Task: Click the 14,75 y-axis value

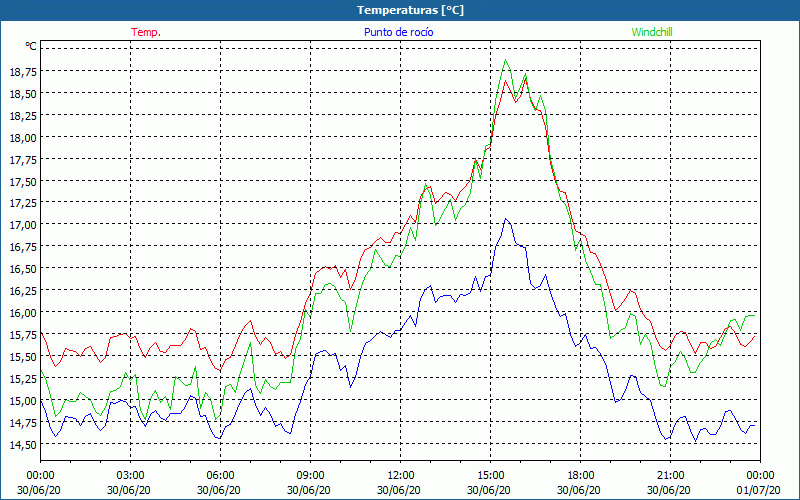Action: 23,422
